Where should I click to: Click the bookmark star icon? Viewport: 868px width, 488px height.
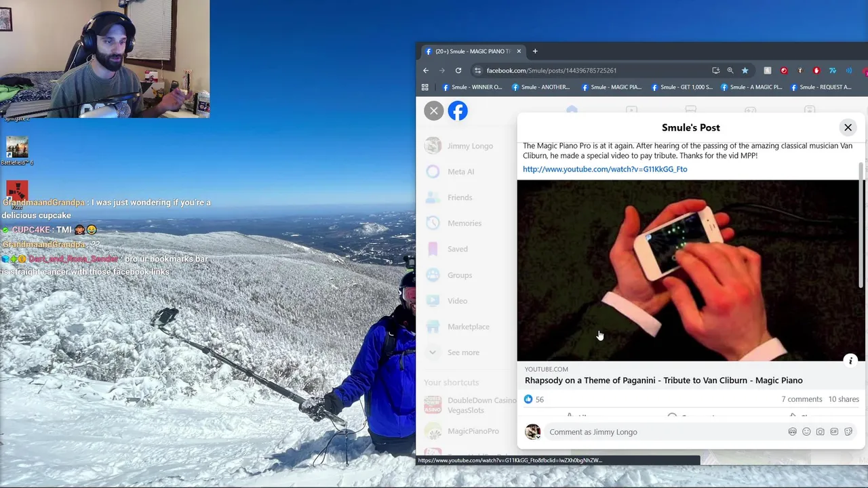(x=745, y=70)
